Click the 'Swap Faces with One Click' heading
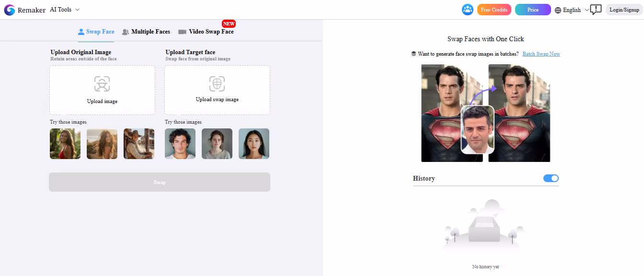The width and height of the screenshot is (644, 276). coord(485,39)
